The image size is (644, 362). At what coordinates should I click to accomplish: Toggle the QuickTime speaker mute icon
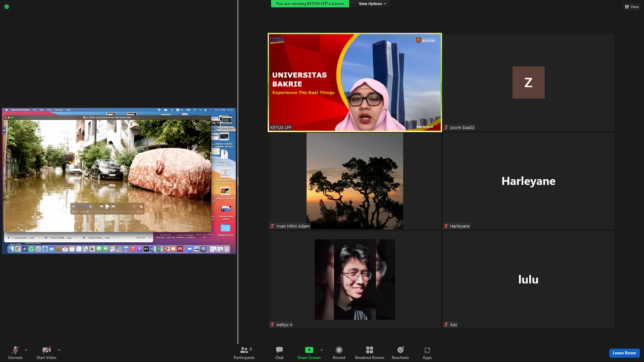click(x=73, y=206)
